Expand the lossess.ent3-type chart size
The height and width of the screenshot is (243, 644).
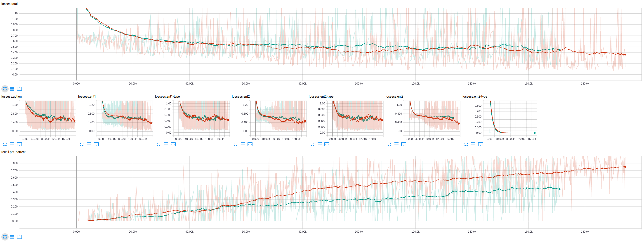pyautogui.click(x=466, y=144)
